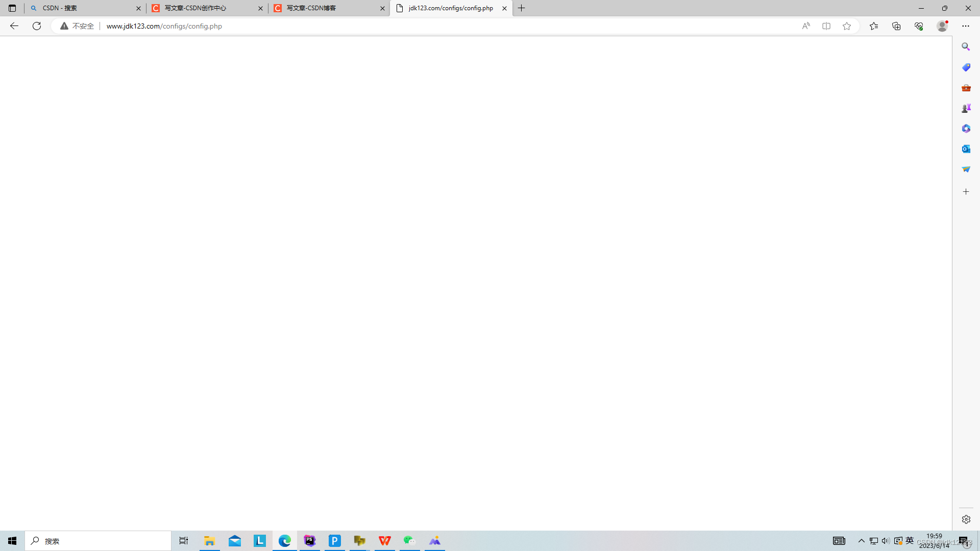Viewport: 980px width, 551px height.
Task: Add a sidebar app with plus
Action: [x=966, y=192]
